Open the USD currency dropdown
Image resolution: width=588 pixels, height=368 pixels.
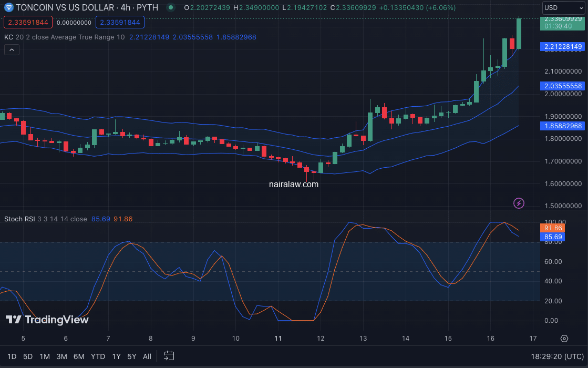(x=562, y=8)
